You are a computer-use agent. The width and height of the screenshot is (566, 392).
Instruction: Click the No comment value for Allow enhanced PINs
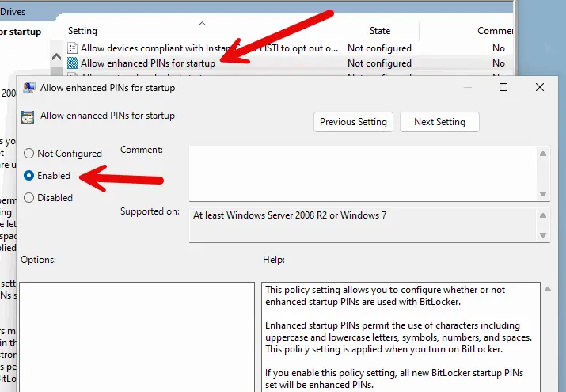(x=499, y=63)
